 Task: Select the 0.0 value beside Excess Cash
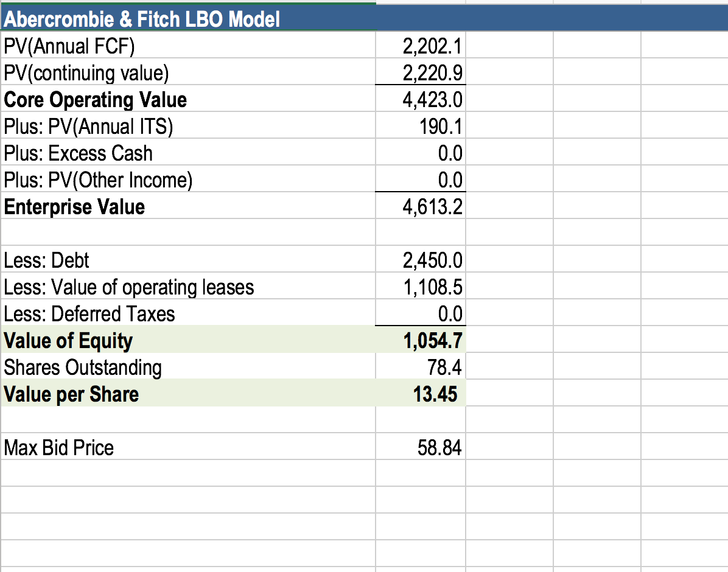[420, 152]
